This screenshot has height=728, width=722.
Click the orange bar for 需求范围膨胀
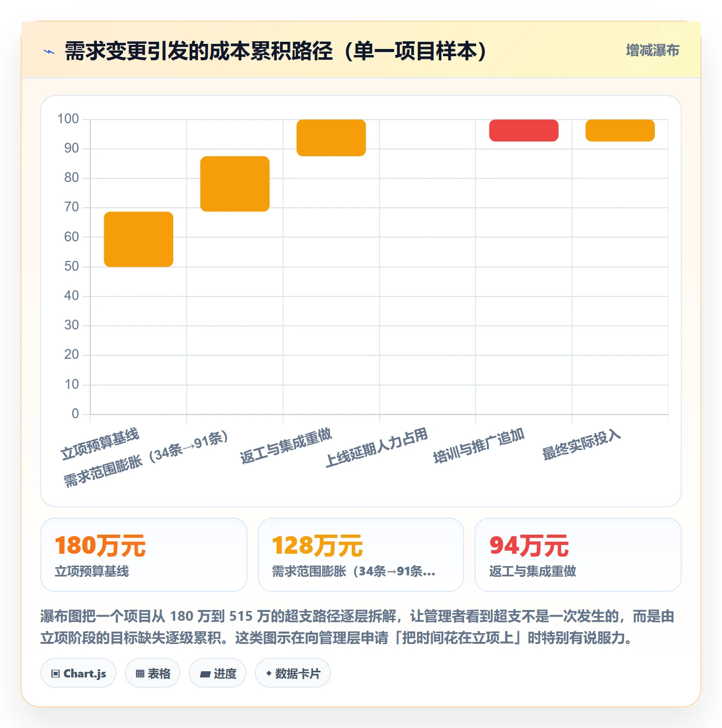pyautogui.click(x=235, y=184)
